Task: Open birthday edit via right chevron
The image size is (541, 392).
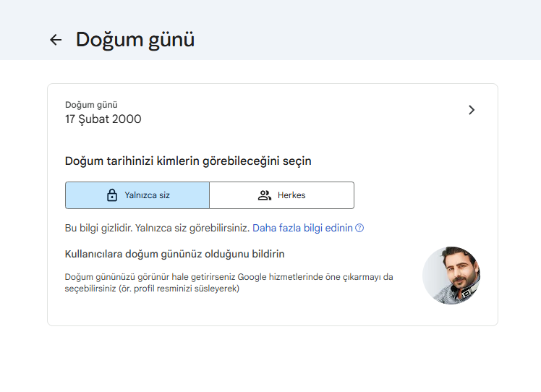Action: (x=472, y=110)
